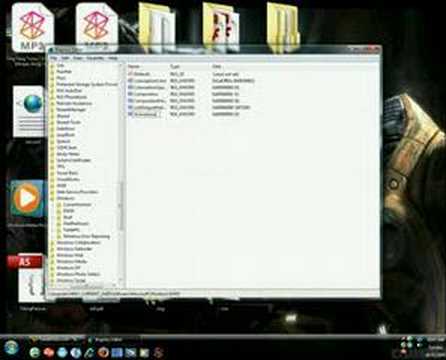Click the value name being renamed in edit box
Screen dimensions: 446x360
[x=147, y=114]
